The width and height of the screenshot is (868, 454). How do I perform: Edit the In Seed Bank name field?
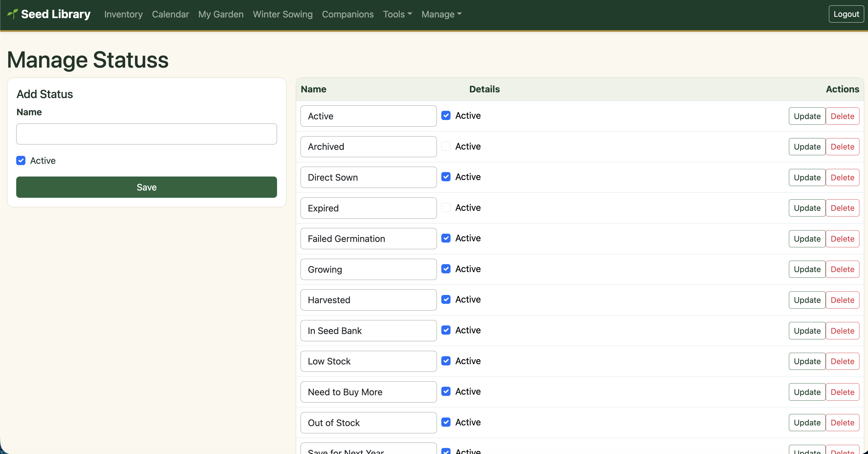click(368, 331)
